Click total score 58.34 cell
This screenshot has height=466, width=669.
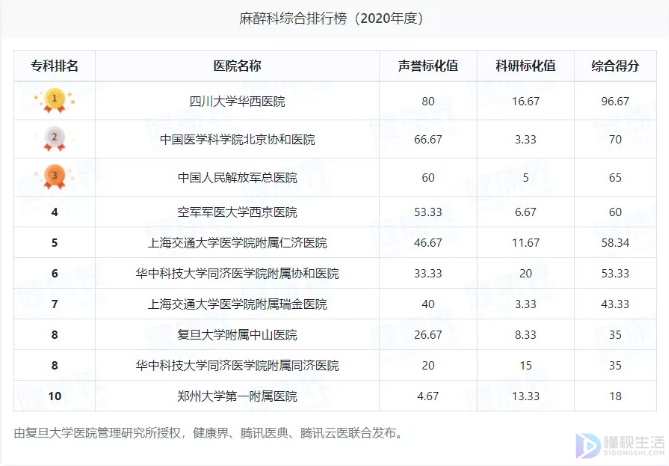pyautogui.click(x=615, y=243)
